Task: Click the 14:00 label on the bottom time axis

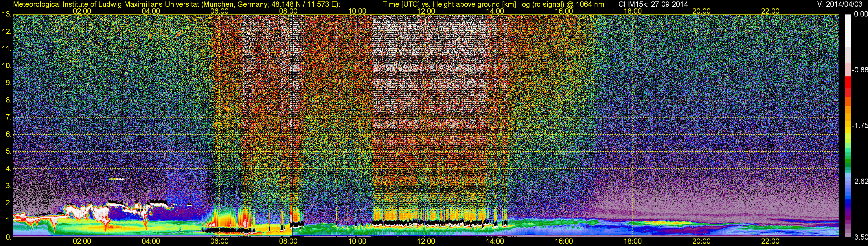Action: click(x=495, y=241)
